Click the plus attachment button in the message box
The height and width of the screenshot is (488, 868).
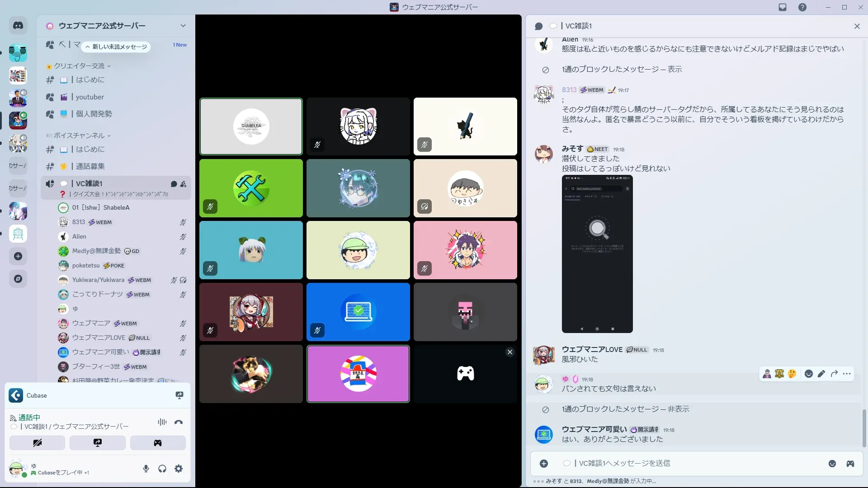(x=544, y=464)
